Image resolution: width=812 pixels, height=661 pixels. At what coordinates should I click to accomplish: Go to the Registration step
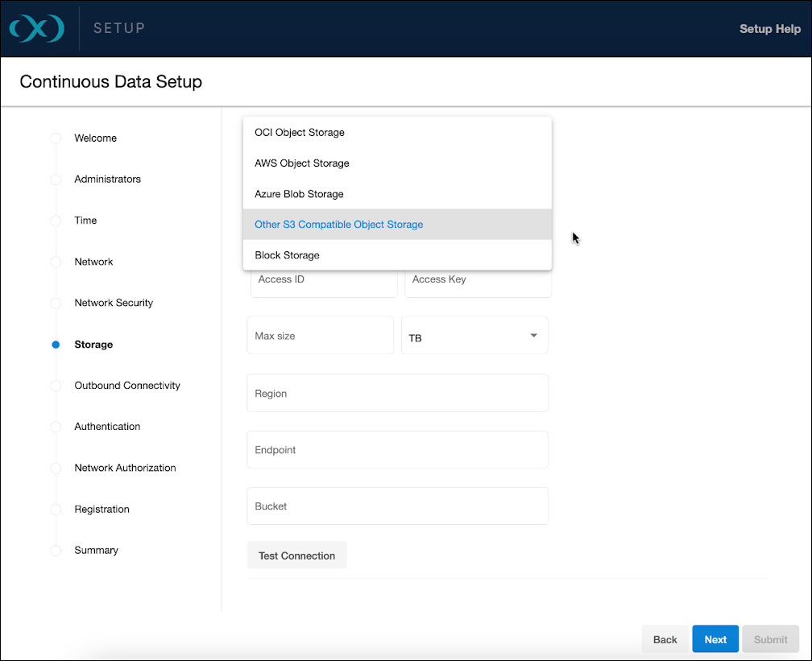pos(55,509)
